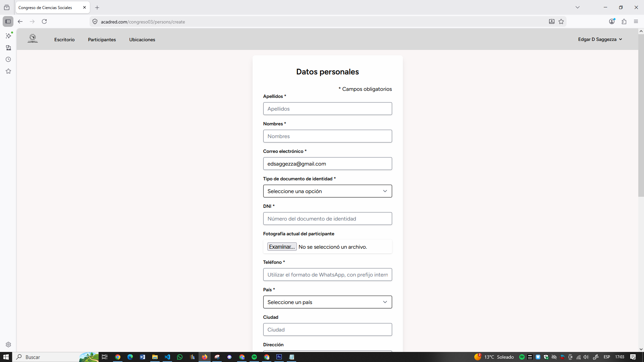Click the Windows Buscar search box
This screenshot has height=362, width=644.
[55, 357]
